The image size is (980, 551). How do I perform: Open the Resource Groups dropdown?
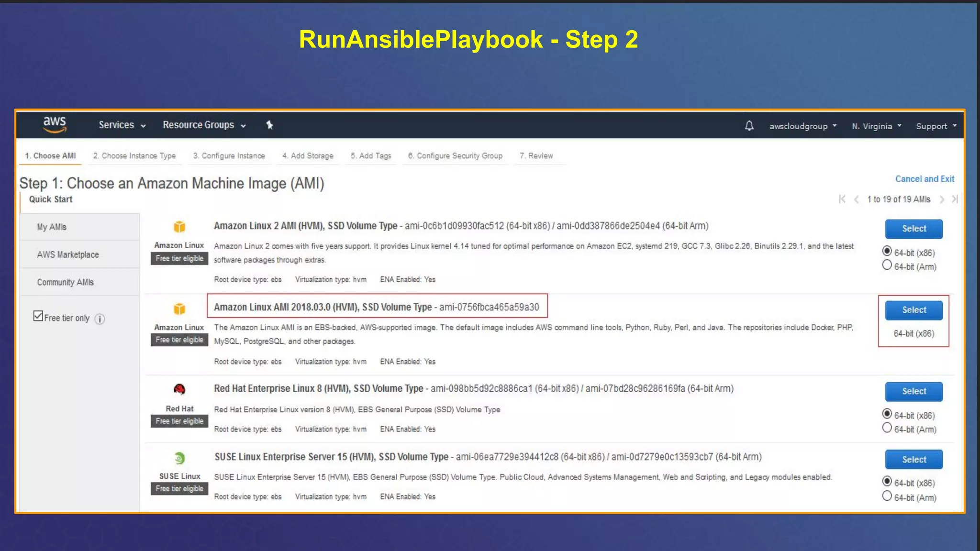click(x=204, y=125)
